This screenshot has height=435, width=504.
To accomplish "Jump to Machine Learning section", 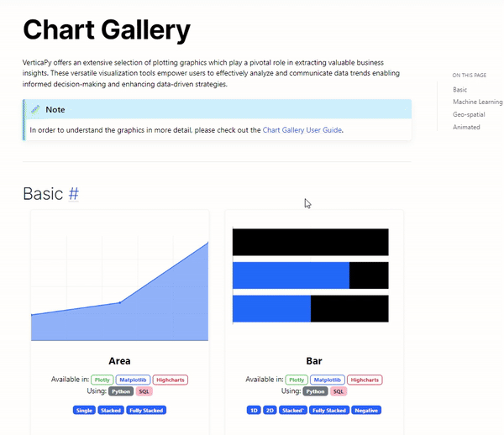I will tap(477, 102).
